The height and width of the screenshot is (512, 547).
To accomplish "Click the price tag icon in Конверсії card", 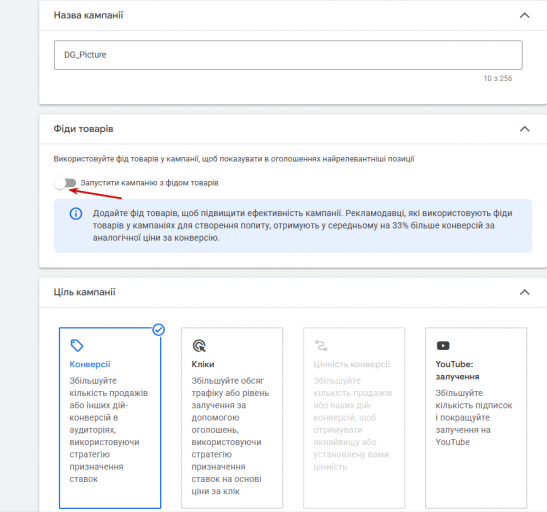I will point(77,346).
